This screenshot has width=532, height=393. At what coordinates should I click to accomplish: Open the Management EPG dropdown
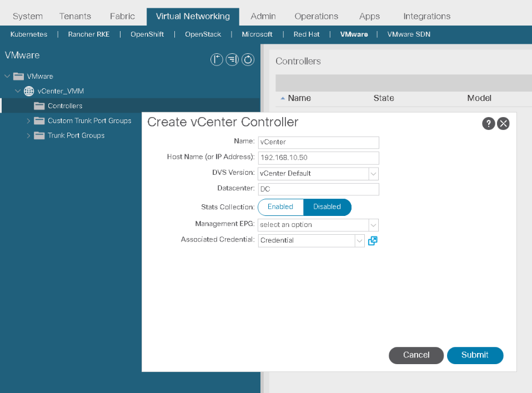click(373, 225)
